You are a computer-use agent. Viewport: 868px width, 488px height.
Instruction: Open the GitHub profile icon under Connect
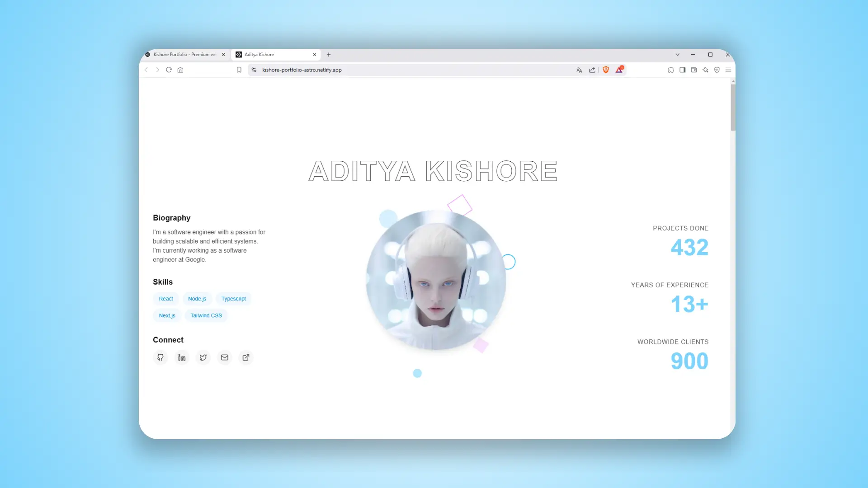point(160,357)
